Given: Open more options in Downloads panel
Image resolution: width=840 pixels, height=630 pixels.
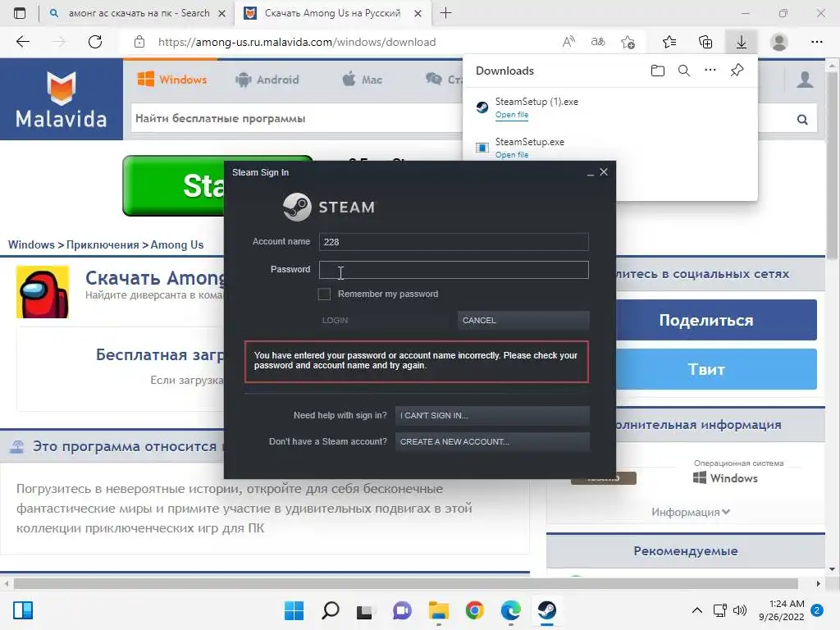Looking at the screenshot, I should pos(710,71).
